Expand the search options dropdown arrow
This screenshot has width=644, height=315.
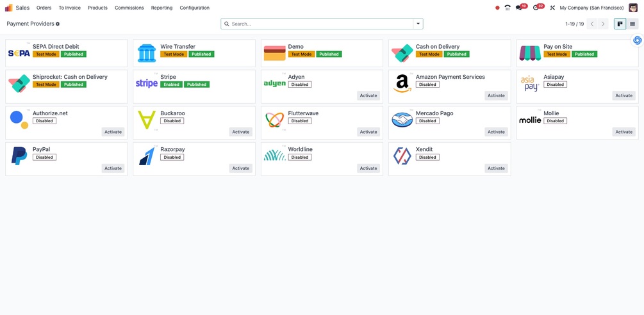pos(418,24)
